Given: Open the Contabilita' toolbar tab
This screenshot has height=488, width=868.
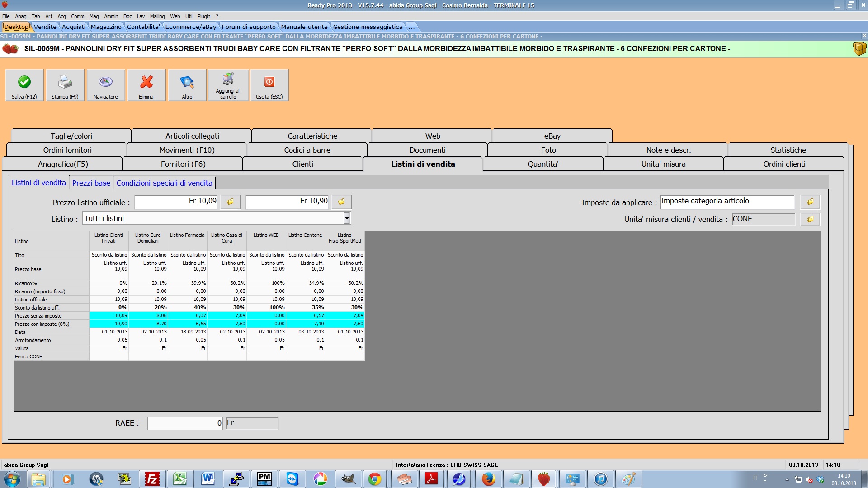Looking at the screenshot, I should pos(143,27).
